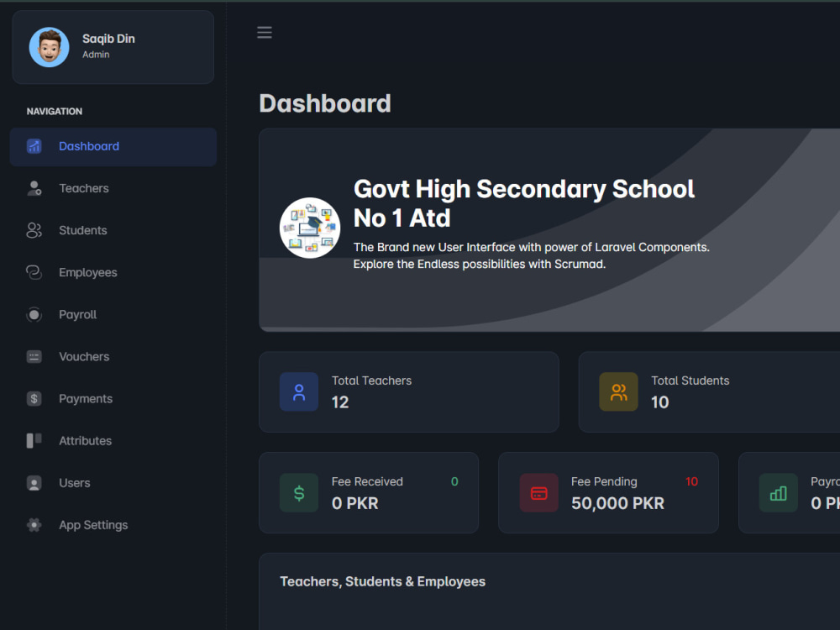The image size is (840, 630).
Task: Click the Fee Received label
Action: tap(367, 481)
